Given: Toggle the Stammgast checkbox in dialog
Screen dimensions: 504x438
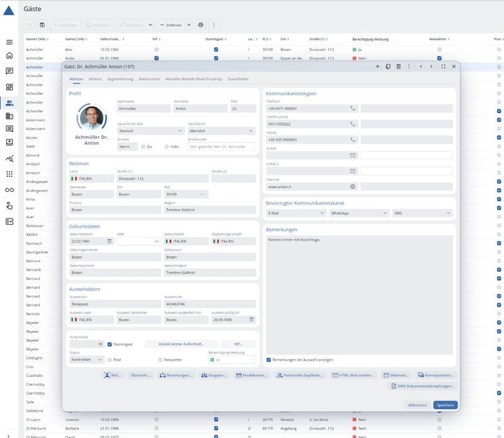Looking at the screenshot, I should click(x=110, y=344).
